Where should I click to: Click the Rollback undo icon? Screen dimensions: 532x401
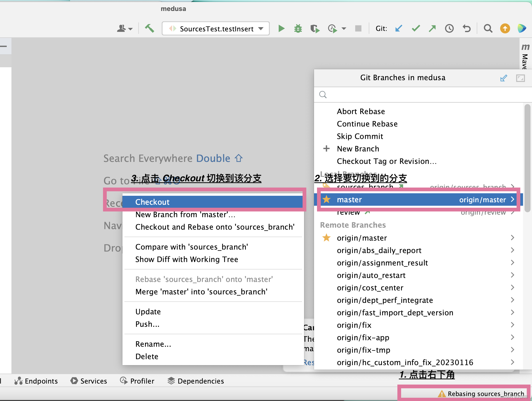[467, 28]
